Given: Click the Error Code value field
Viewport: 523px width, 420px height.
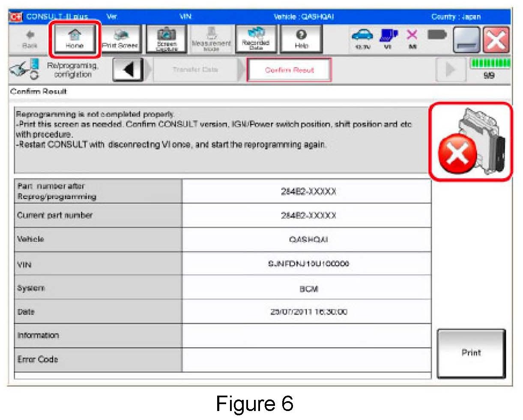Looking at the screenshot, I should click(306, 360).
